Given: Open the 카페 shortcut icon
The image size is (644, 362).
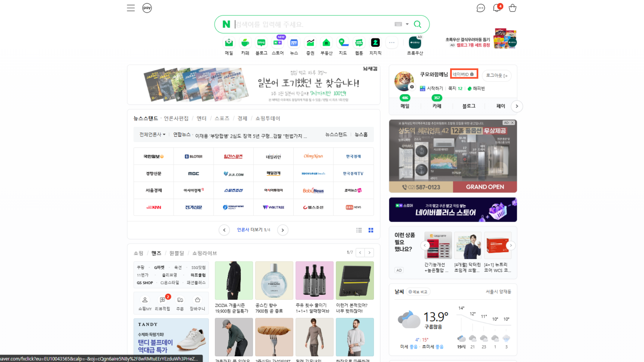Looking at the screenshot, I should click(x=245, y=43).
